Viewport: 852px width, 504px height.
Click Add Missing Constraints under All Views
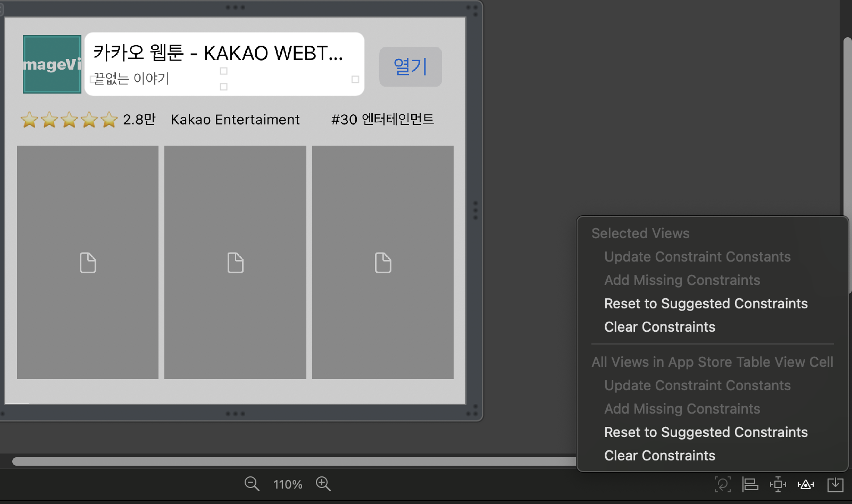pos(682,409)
